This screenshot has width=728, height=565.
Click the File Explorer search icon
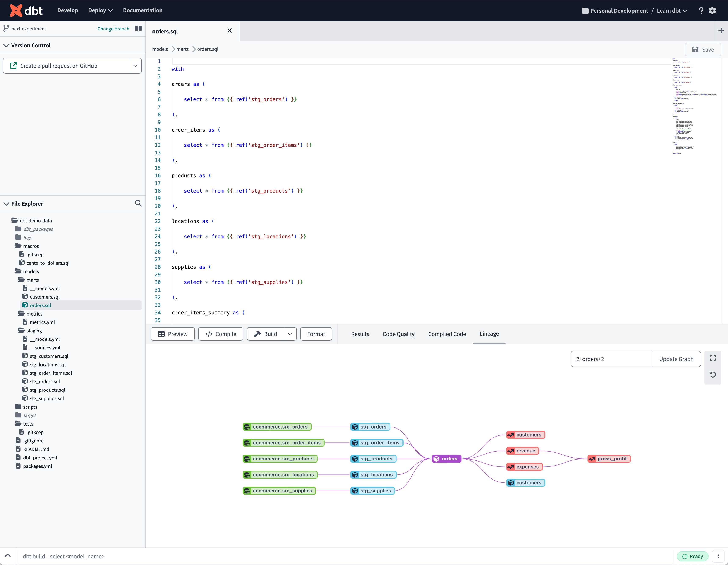click(x=138, y=203)
